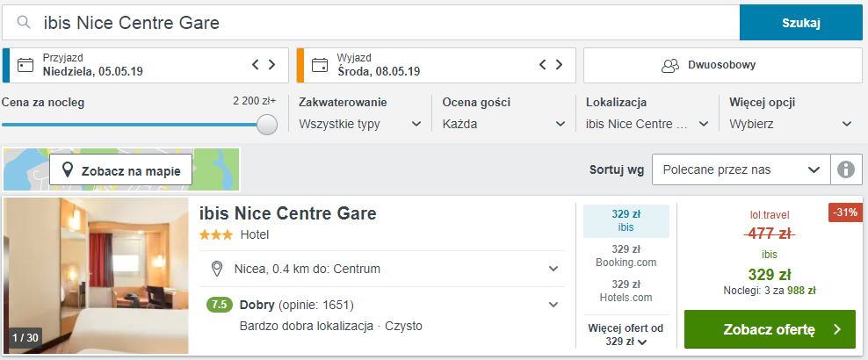
Task: Go to previous departure date arrow
Action: click(543, 65)
